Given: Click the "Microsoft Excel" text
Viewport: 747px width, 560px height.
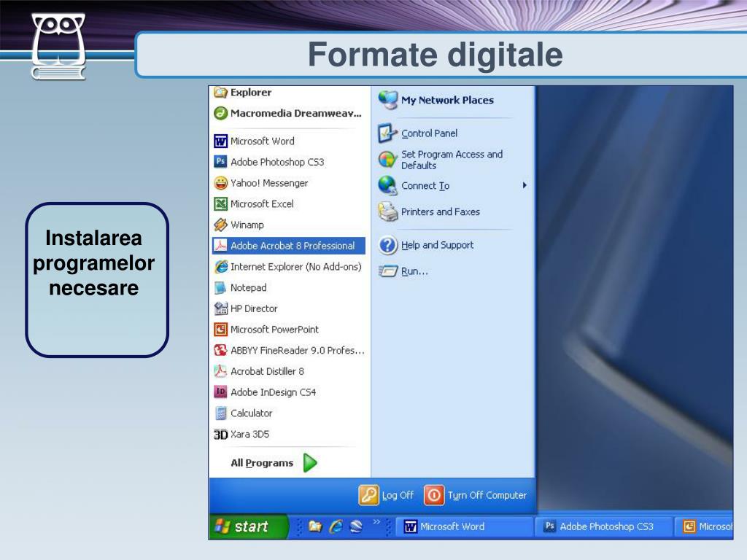Looking at the screenshot, I should coord(262,204).
